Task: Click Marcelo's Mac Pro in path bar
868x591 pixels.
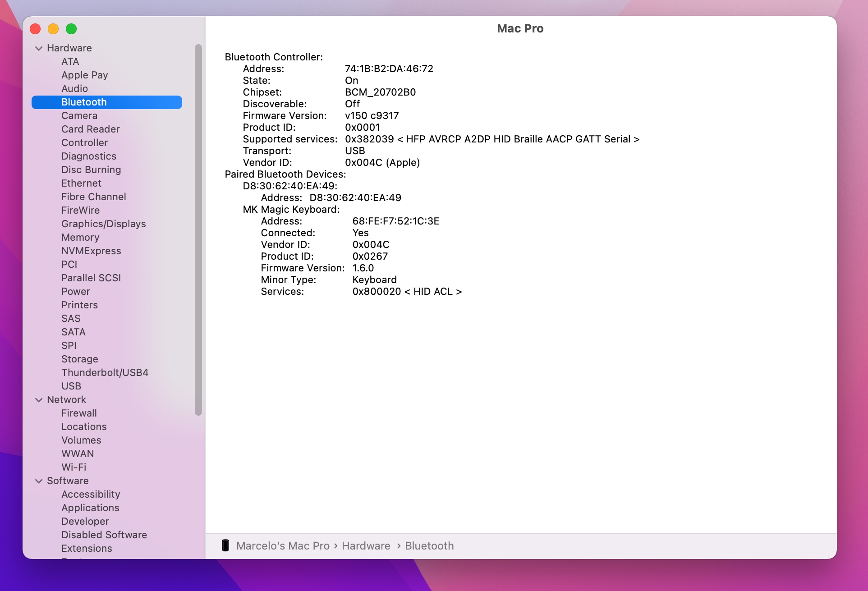Action: 283,546
